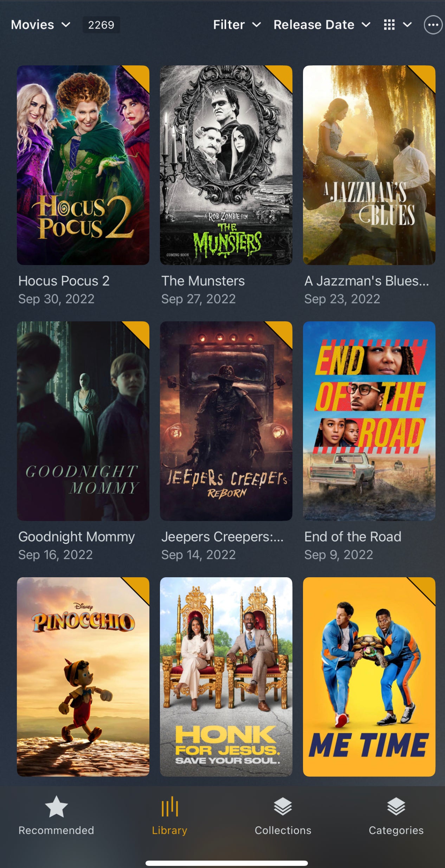445x868 pixels.
Task: Open the Goodnight Mommy poster
Action: pyautogui.click(x=83, y=421)
